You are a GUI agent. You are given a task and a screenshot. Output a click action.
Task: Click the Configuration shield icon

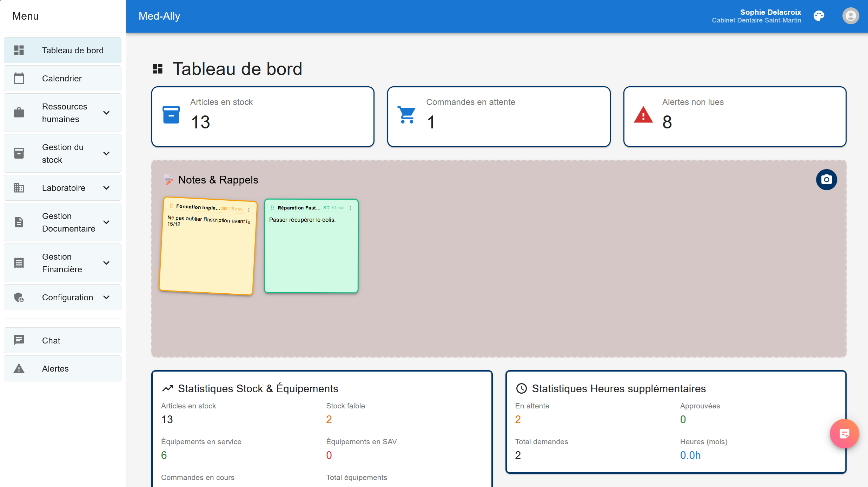pos(19,297)
